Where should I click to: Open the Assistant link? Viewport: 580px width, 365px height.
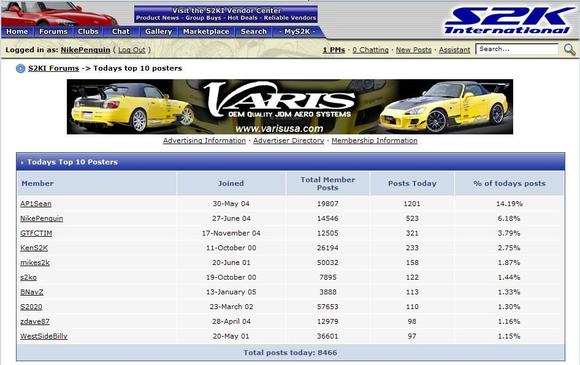454,50
